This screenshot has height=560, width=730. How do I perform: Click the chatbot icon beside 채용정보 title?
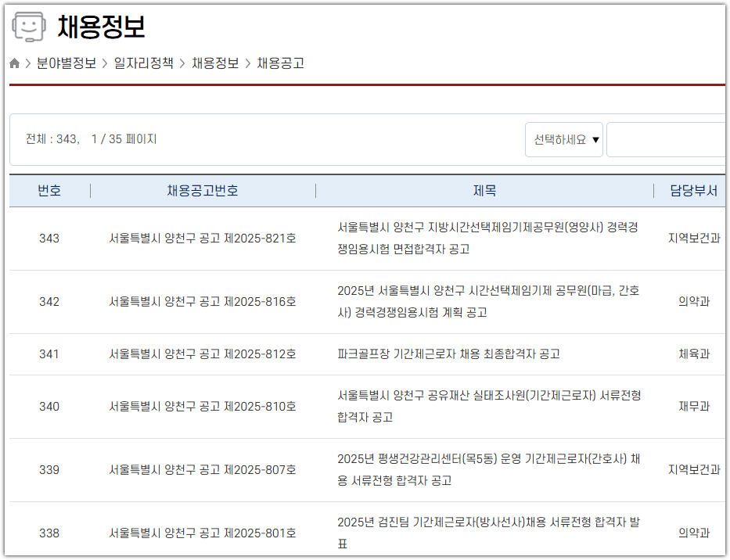(29, 26)
